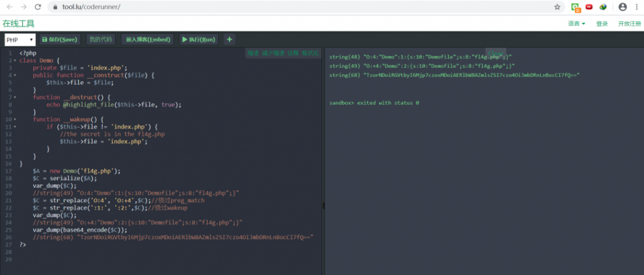The width and height of the screenshot is (644, 275).
Task: Open the PHP language selector
Action: (20, 40)
